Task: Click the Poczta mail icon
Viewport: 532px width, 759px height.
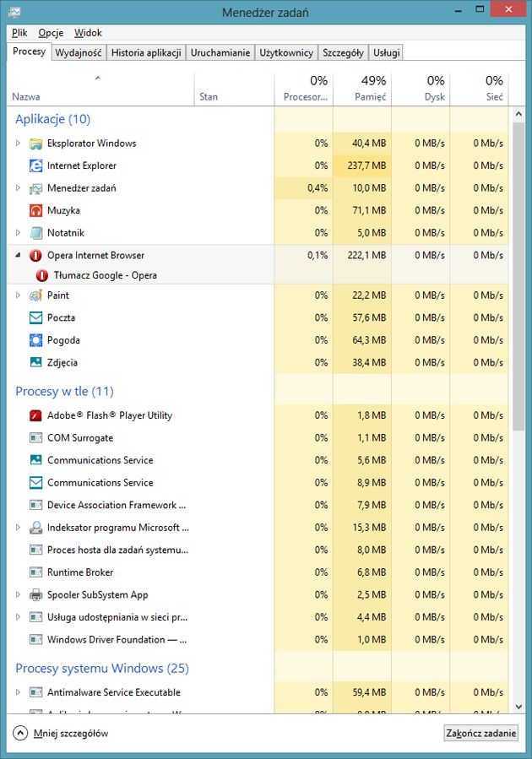Action: coord(35,317)
